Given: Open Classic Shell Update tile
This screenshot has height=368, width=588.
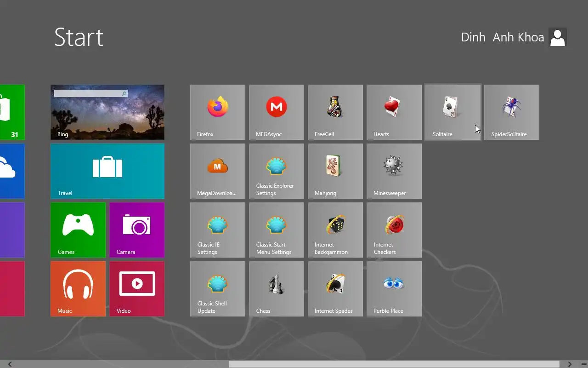Looking at the screenshot, I should click(218, 289).
